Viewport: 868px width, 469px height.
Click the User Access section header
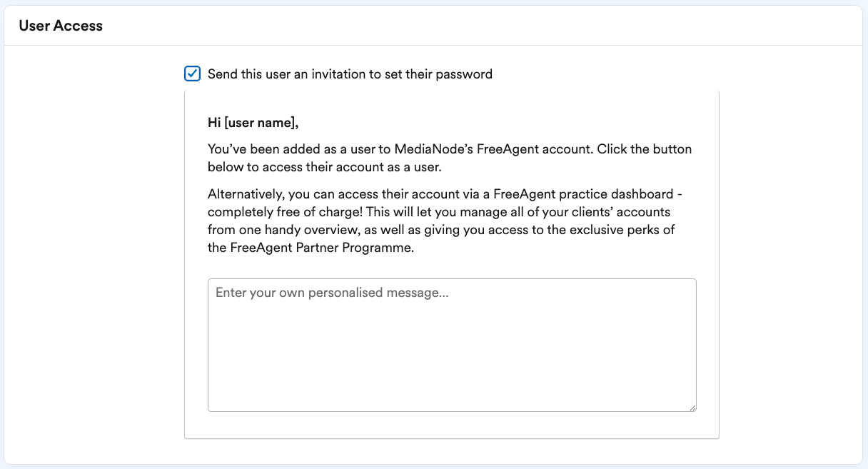point(61,25)
